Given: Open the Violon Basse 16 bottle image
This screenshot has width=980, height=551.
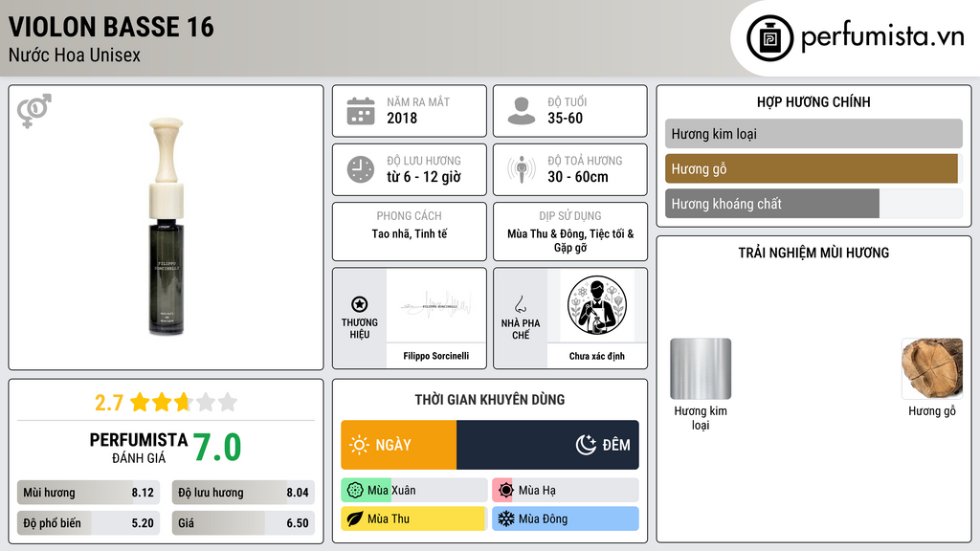Looking at the screenshot, I should pyautogui.click(x=167, y=227).
